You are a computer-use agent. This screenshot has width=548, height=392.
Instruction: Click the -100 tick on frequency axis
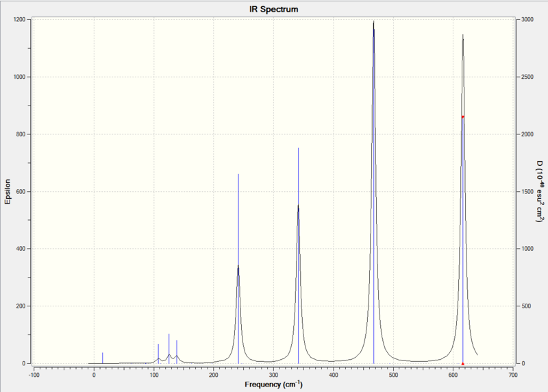tap(34, 375)
